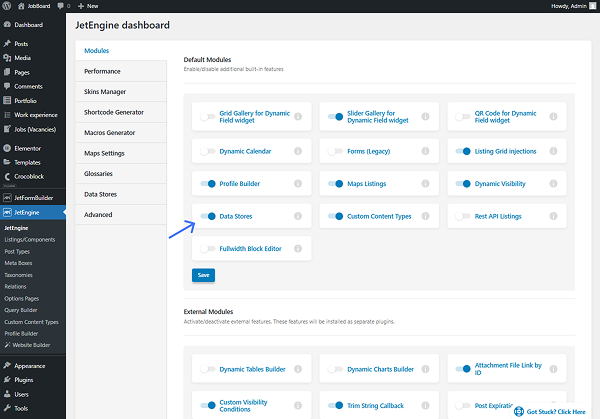Open Plugins menu
This screenshot has width=600, height=419.
tap(33, 380)
